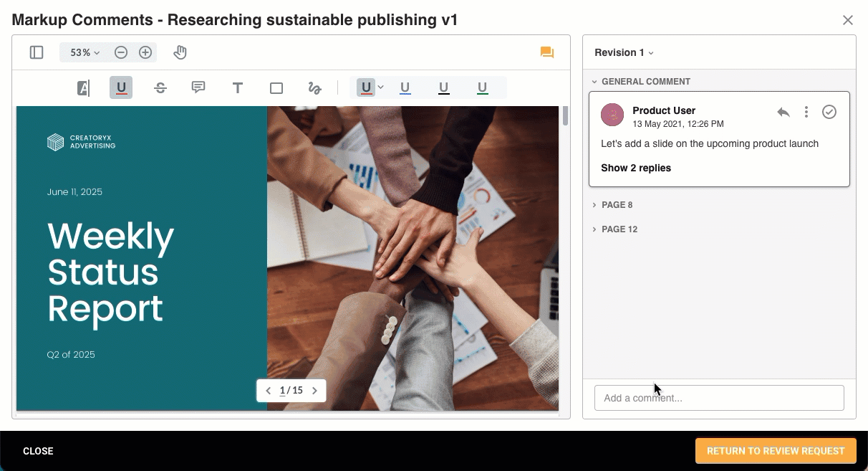Open the Revision 1 dropdown
The image size is (868, 471).
625,52
